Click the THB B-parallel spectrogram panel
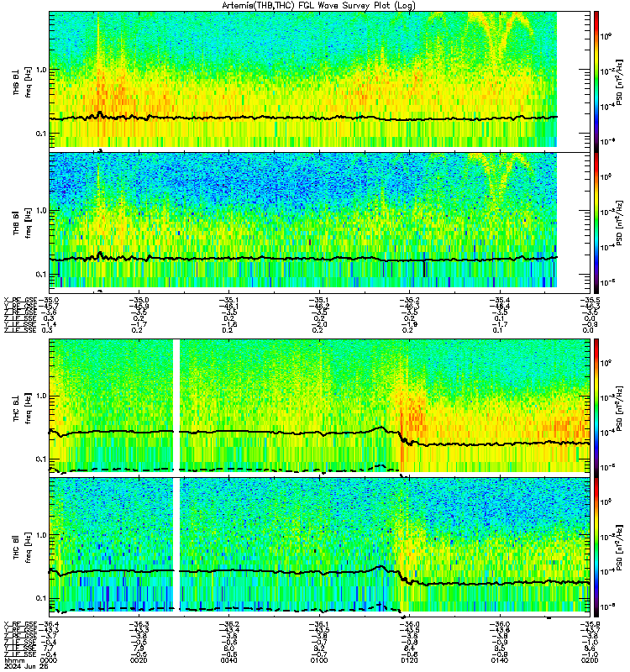The image size is (630, 672). click(x=319, y=223)
